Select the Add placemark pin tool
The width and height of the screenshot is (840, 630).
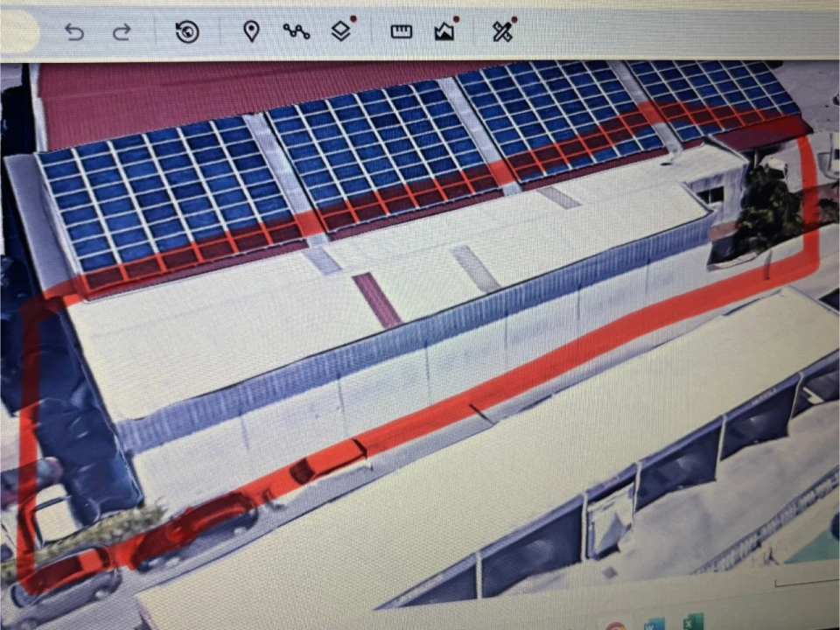251,32
